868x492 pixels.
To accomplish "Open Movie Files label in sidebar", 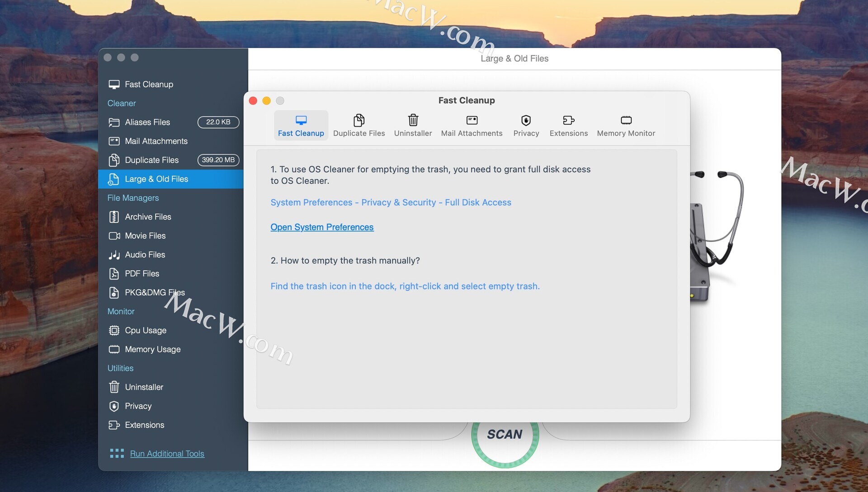I will click(x=145, y=236).
